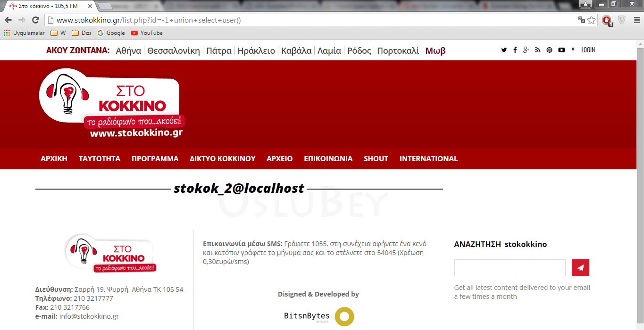Open ΤΑΥΤΟΤΗΤΑ menu item
The width and height of the screenshot is (644, 330).
click(x=100, y=159)
